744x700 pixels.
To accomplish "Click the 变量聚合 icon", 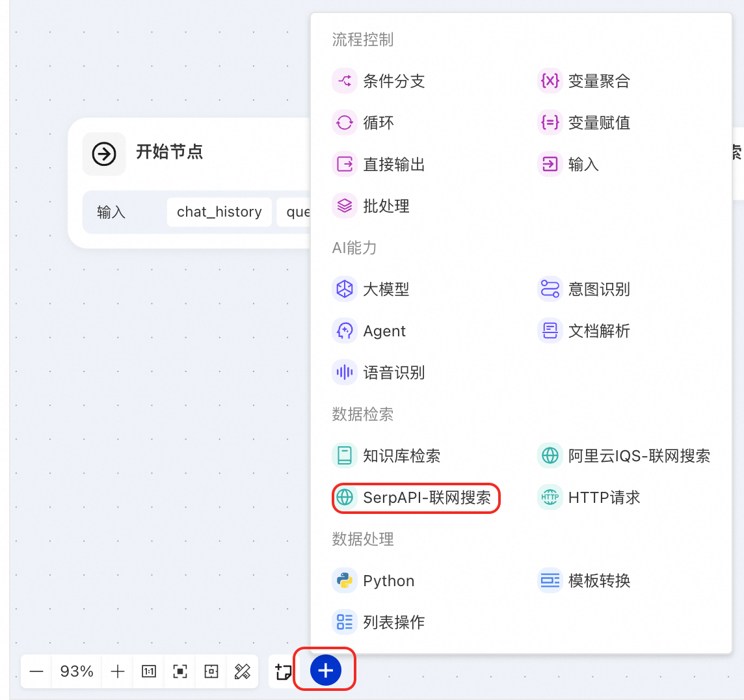I will point(550,81).
